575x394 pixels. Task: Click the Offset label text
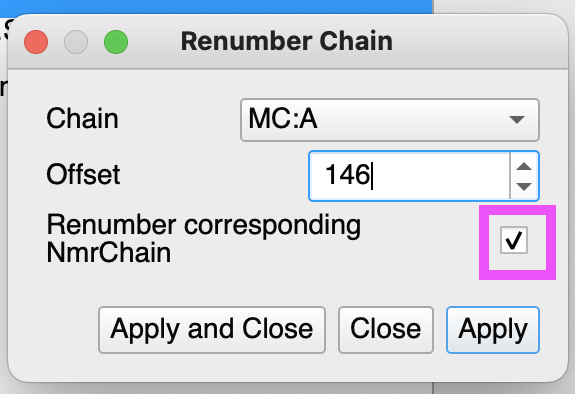point(83,175)
